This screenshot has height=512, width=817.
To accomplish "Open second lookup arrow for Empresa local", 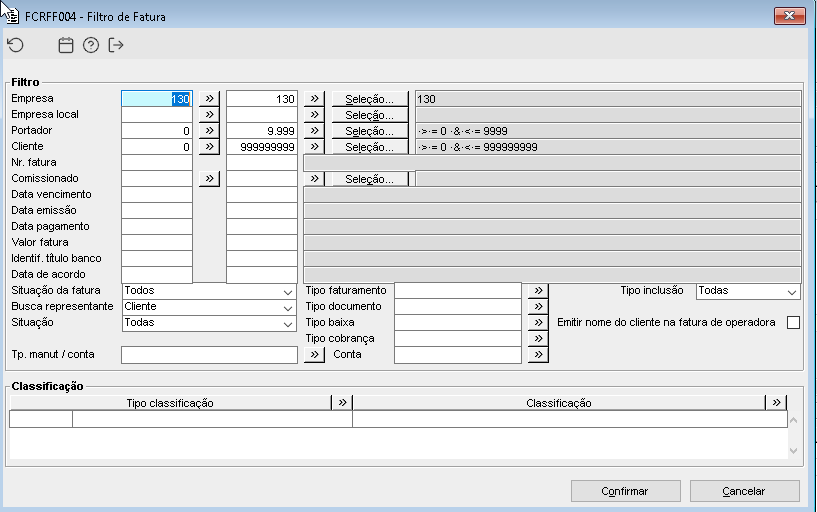I will 314,115.
